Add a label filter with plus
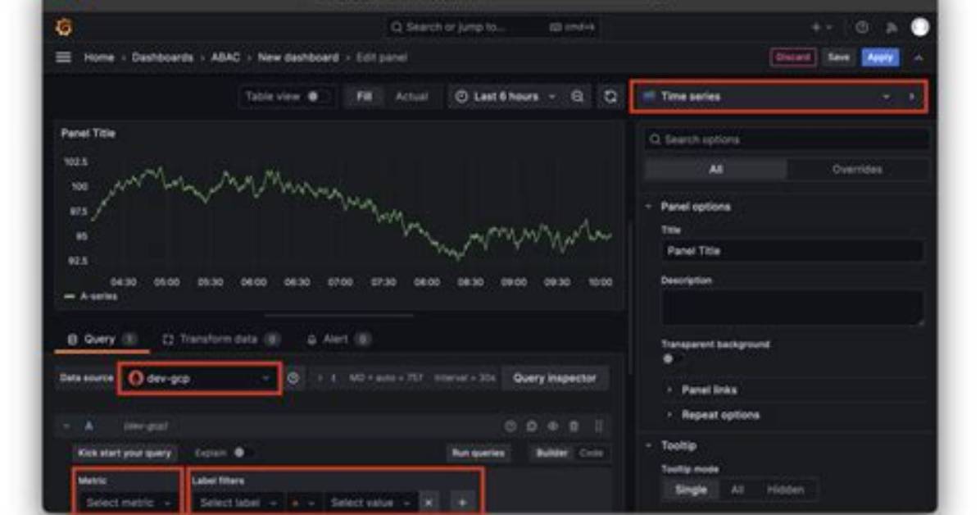Screen dimensions: 980x515 point(462,503)
